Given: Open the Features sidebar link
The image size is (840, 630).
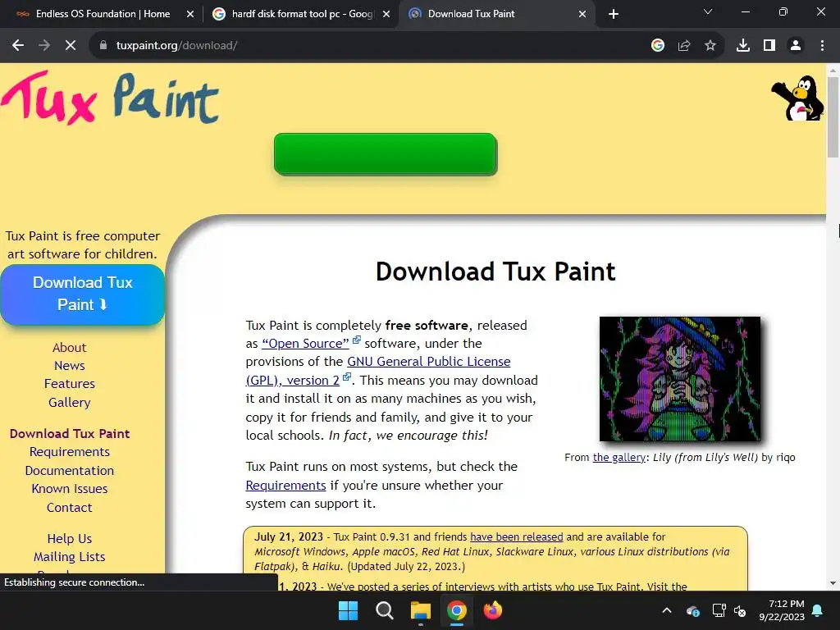Looking at the screenshot, I should (x=69, y=384).
